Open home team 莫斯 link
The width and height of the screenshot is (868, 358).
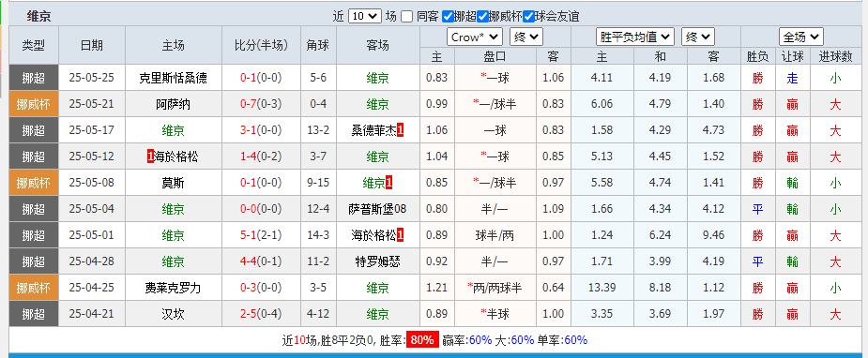[x=174, y=183]
